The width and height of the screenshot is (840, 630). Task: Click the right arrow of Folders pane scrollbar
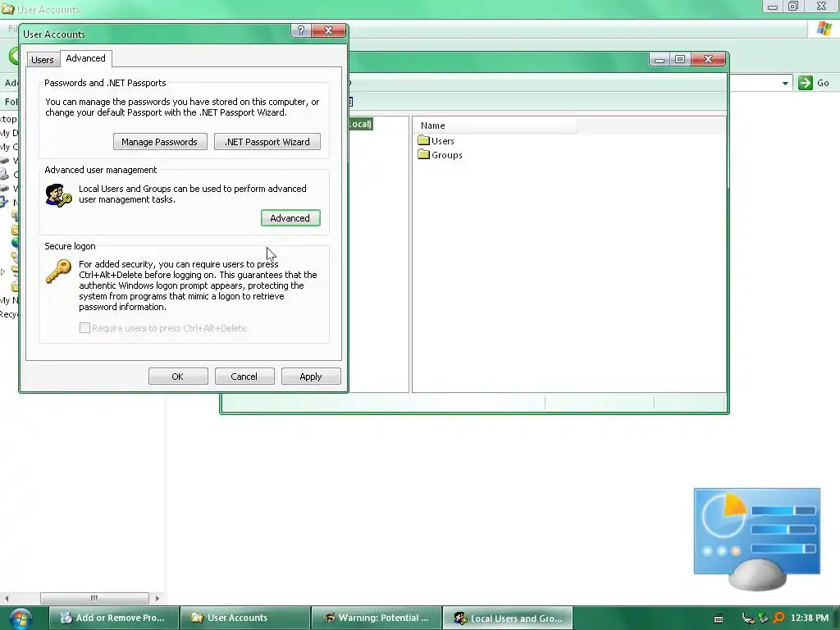(x=157, y=598)
